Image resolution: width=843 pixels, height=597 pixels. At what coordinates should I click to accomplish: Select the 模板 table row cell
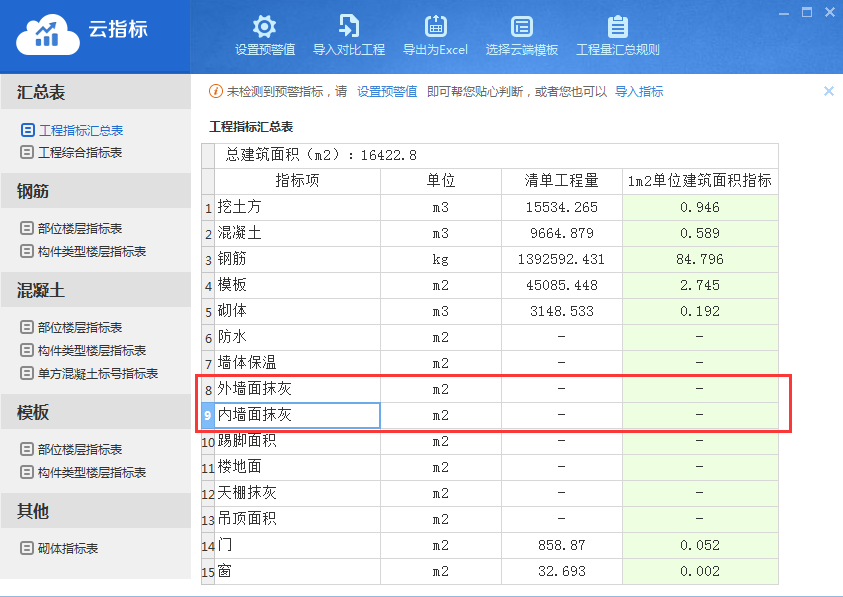[x=297, y=285]
